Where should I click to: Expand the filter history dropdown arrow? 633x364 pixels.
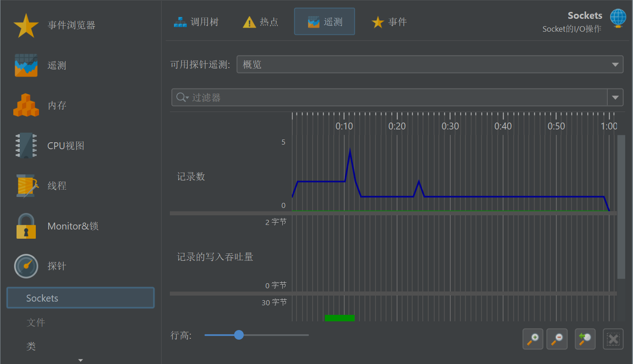tap(616, 97)
